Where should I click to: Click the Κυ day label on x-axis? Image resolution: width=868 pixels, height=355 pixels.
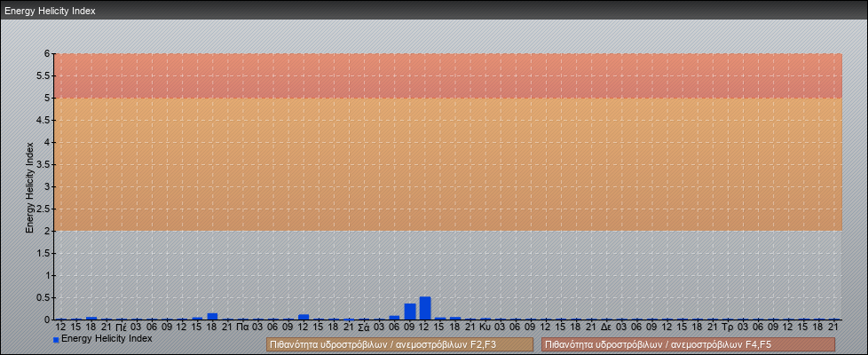click(485, 327)
